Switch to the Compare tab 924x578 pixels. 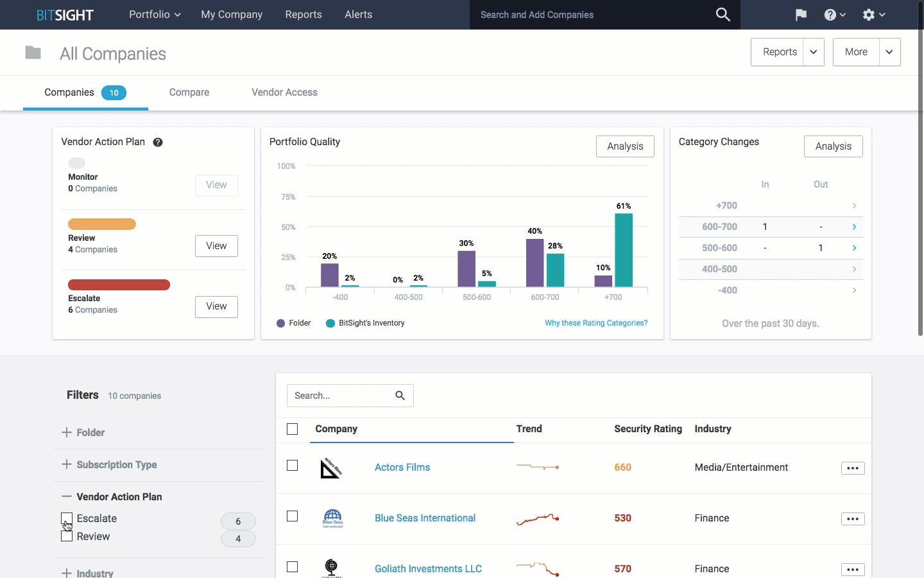pyautogui.click(x=189, y=92)
